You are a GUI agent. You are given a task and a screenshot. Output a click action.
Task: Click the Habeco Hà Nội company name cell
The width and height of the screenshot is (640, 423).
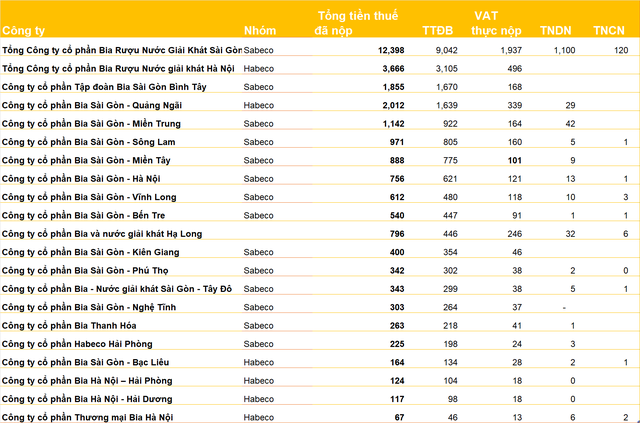(118, 69)
